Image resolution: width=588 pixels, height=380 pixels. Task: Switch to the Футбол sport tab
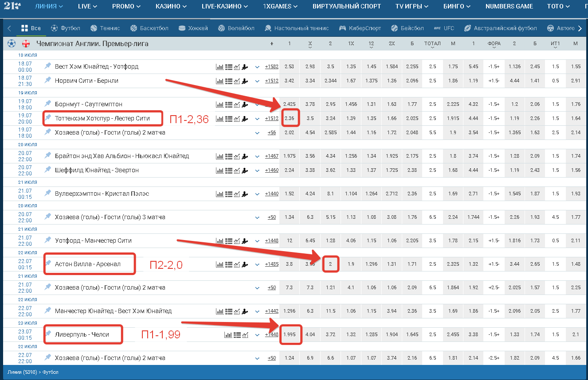tap(65, 28)
